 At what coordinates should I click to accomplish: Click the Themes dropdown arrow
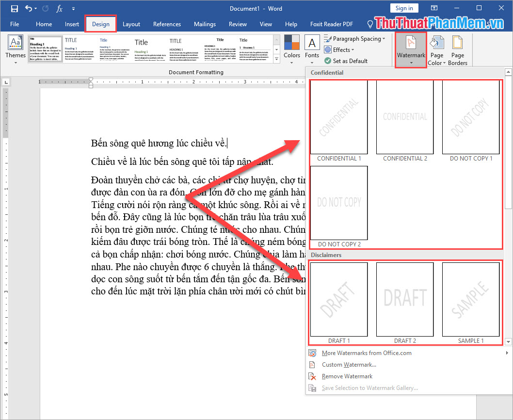(16, 63)
